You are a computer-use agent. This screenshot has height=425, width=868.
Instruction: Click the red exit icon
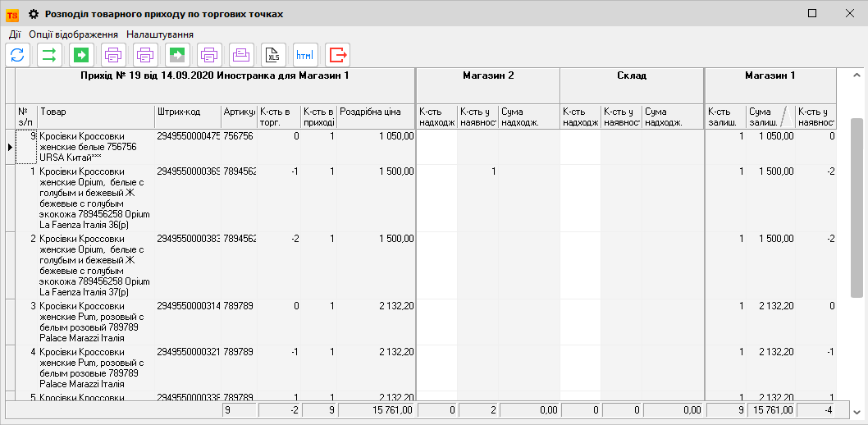point(337,55)
